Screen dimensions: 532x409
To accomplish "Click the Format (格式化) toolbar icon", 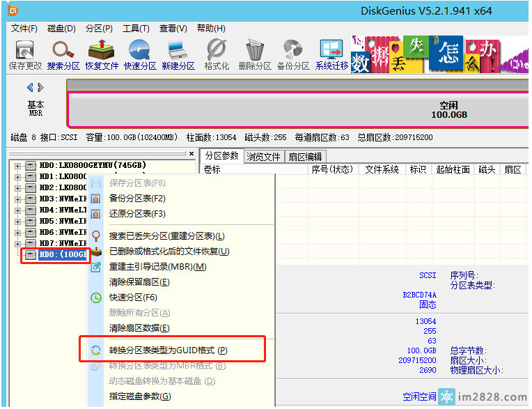I will click(217, 54).
